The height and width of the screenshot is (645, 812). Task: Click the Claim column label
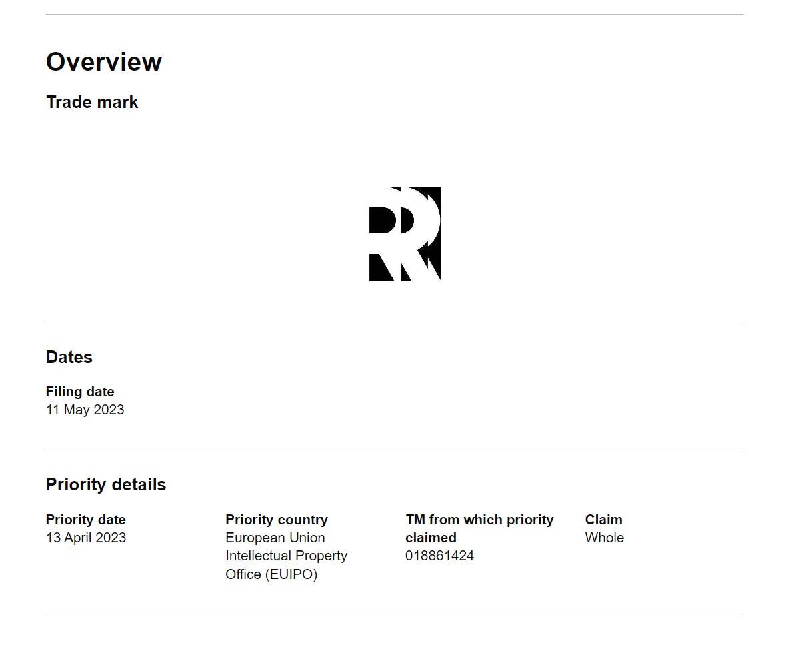coord(603,520)
